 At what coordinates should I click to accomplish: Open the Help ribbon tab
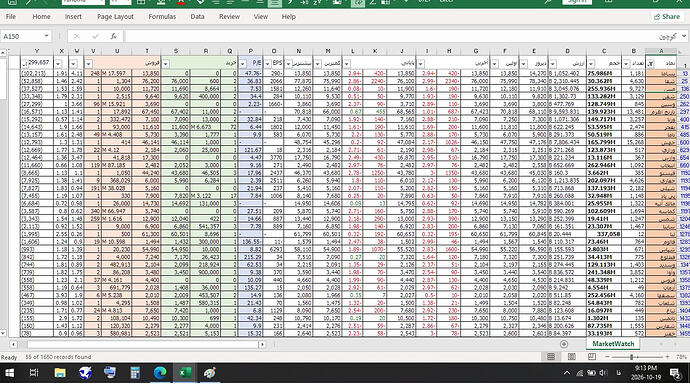click(x=289, y=17)
